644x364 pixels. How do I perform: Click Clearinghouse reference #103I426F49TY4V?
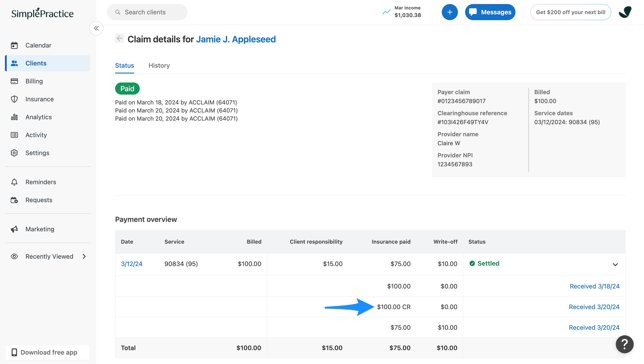click(463, 122)
